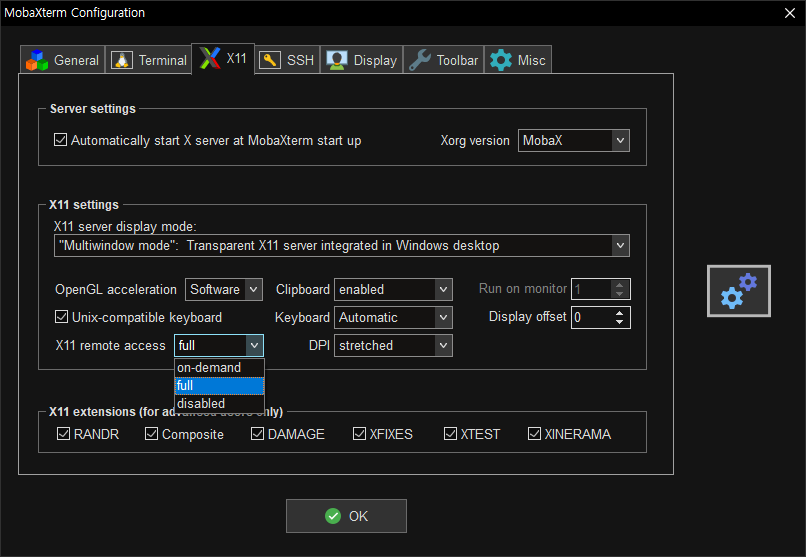
Task: Open the Display tab
Action: point(361,60)
